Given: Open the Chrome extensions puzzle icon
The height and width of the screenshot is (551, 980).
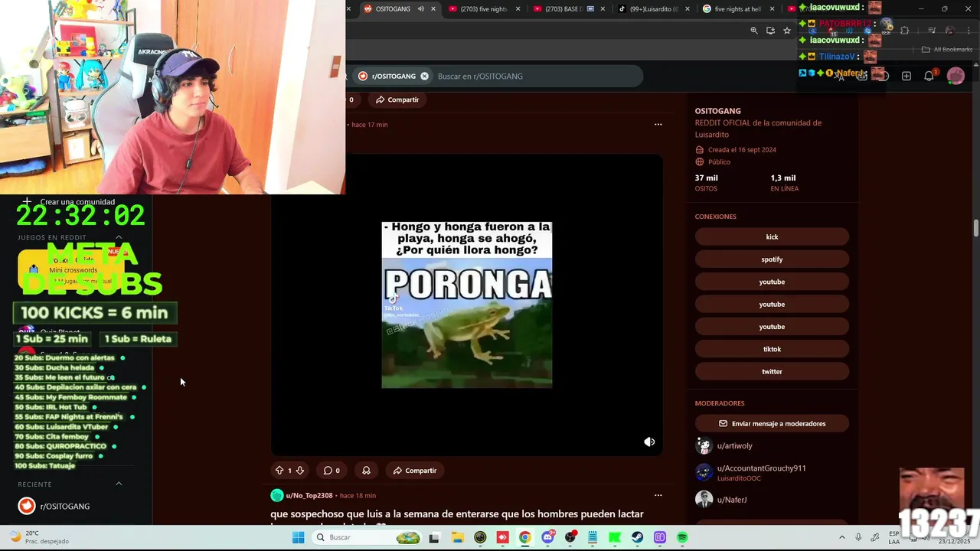Looking at the screenshot, I should click(905, 31).
